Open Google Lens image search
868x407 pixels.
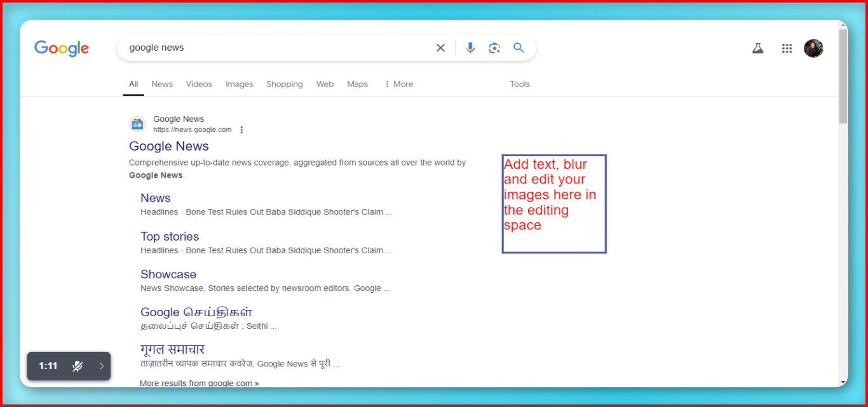pyautogui.click(x=494, y=48)
